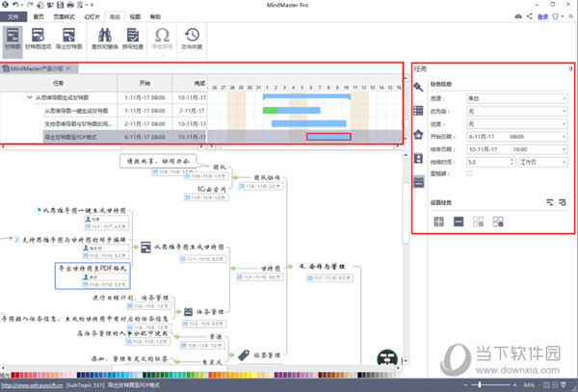Open the 帮助 (Help) ribbon tab

coord(155,16)
